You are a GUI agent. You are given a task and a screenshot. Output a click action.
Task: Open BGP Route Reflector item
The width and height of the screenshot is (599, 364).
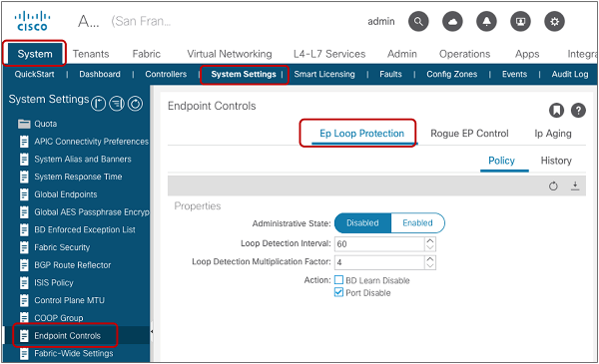point(73,265)
